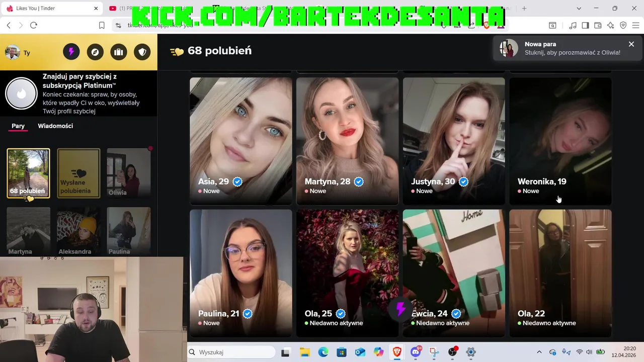Click the verified badge next to Justyna, 30
Image resolution: width=644 pixels, height=362 pixels.
pos(463,182)
